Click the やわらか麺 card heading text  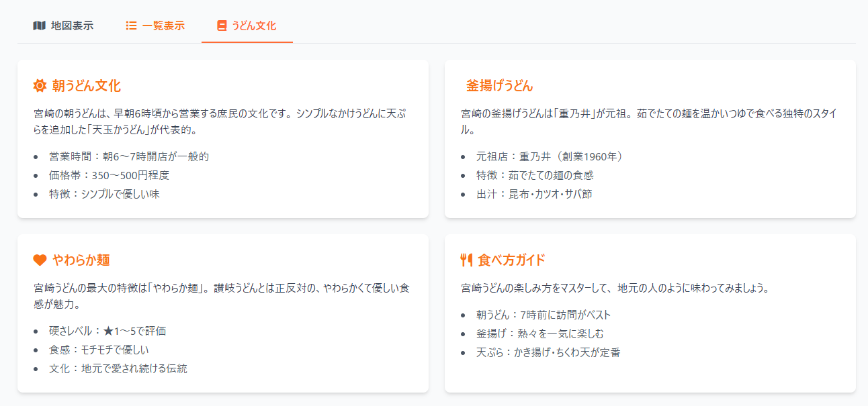click(x=81, y=260)
